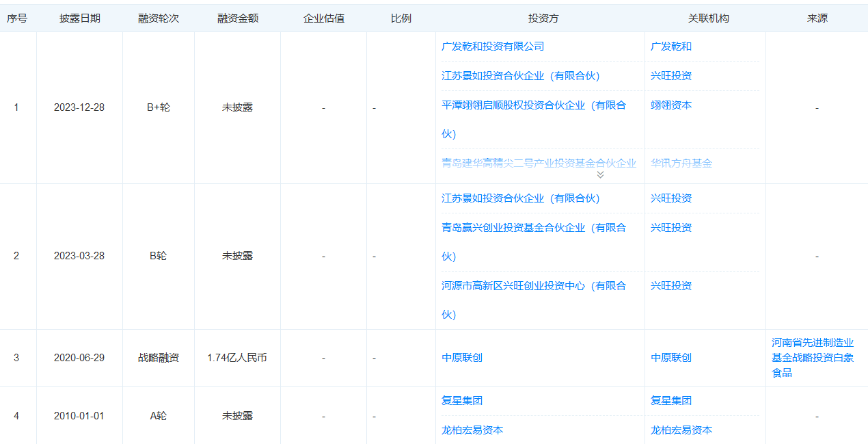
Task: Open 龙柏宏易资本 in the 关联机构 column
Action: (x=681, y=430)
